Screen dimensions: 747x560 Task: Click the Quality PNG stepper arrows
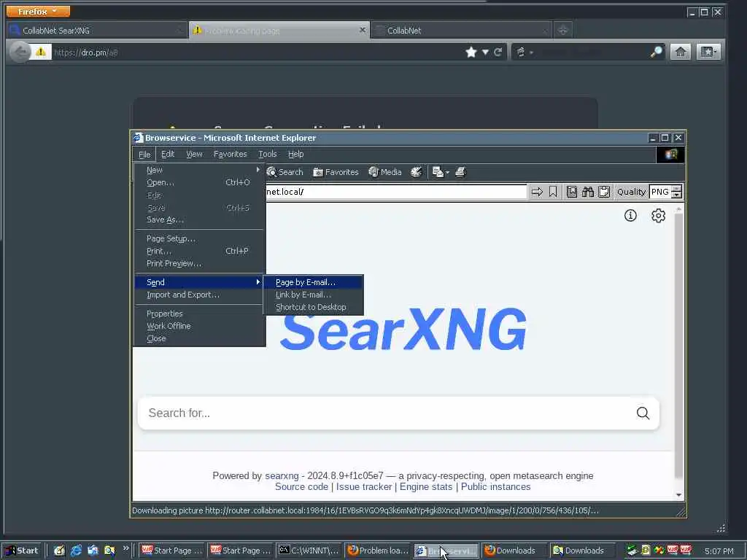(x=676, y=192)
